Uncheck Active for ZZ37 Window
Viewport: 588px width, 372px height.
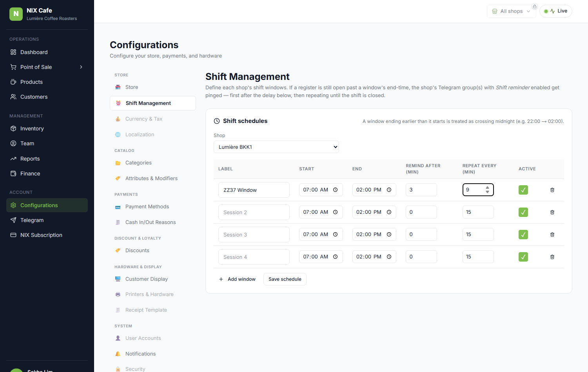[x=523, y=190]
